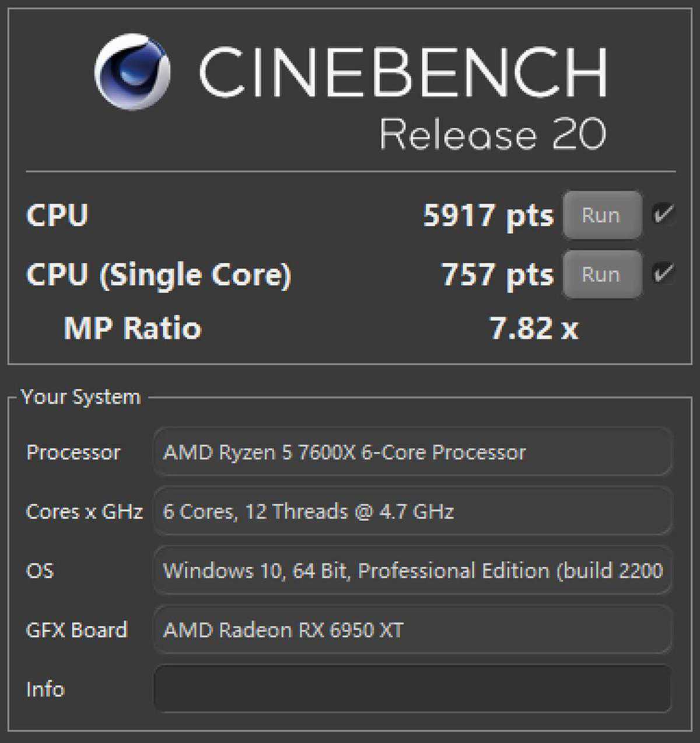Click the CINEBENCH title text
700x743 pixels.
402,72
